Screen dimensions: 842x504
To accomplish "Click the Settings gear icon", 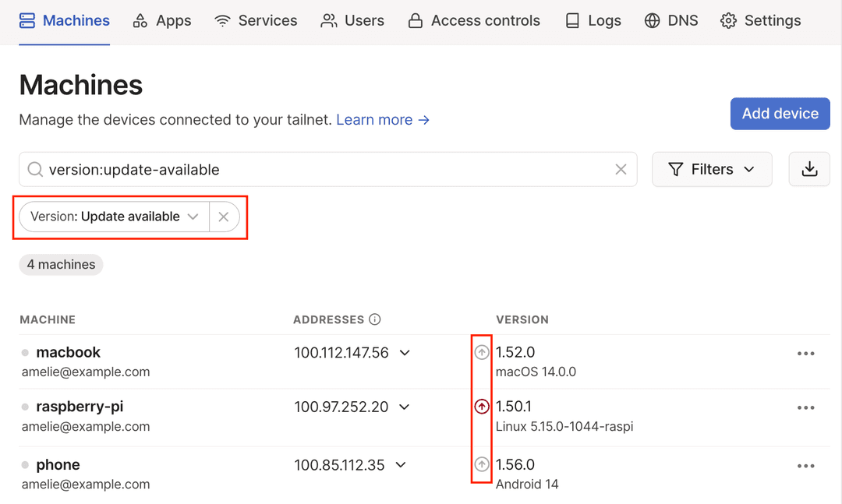I will (x=728, y=21).
